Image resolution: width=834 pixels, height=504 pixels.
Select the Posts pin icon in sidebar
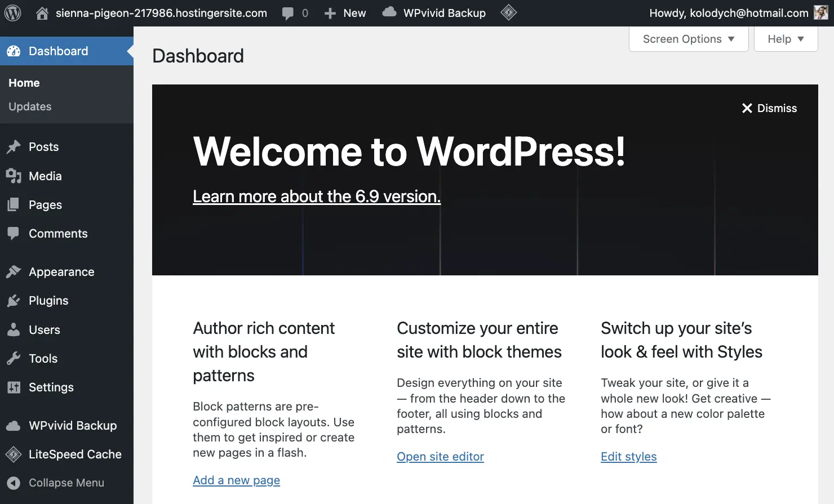[14, 146]
